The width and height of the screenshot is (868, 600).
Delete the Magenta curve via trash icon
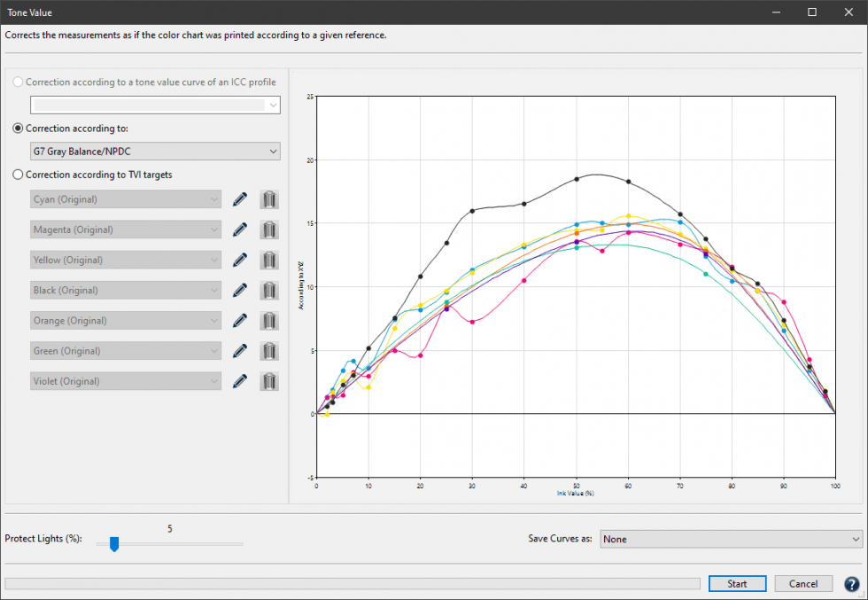point(269,230)
